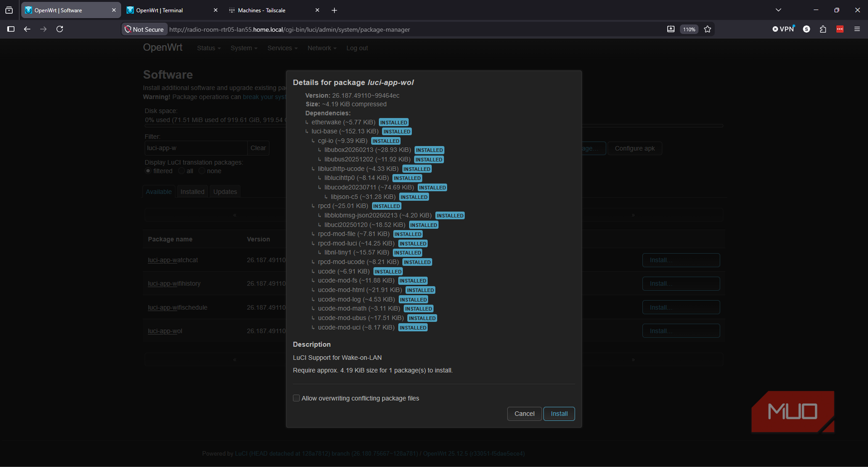Viewport: 868px width, 467px height.
Task: Open a new tab with plus icon
Action: click(x=334, y=10)
